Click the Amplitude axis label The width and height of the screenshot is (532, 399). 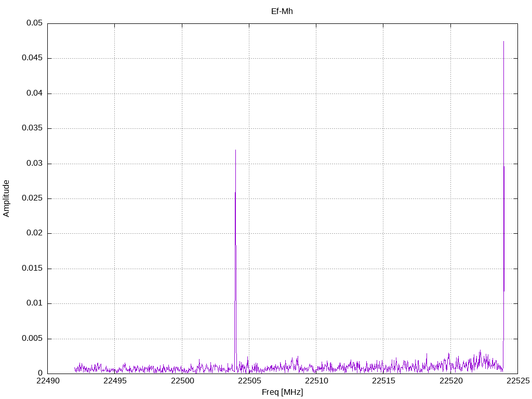[x=6, y=198]
